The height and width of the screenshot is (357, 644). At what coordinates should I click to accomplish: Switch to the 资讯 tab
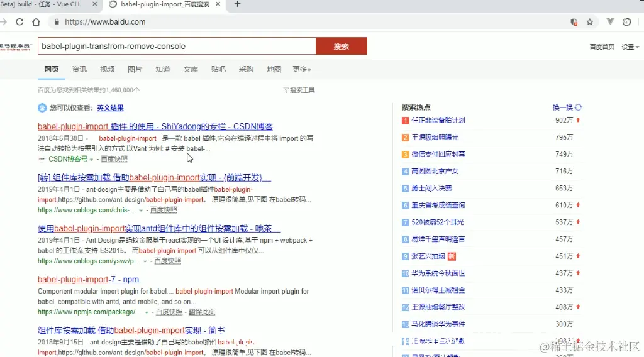coord(79,69)
